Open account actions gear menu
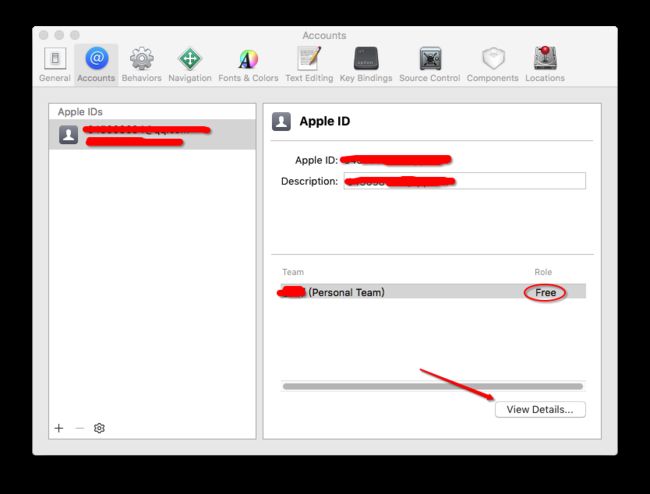Image resolution: width=650 pixels, height=494 pixels. click(x=99, y=428)
